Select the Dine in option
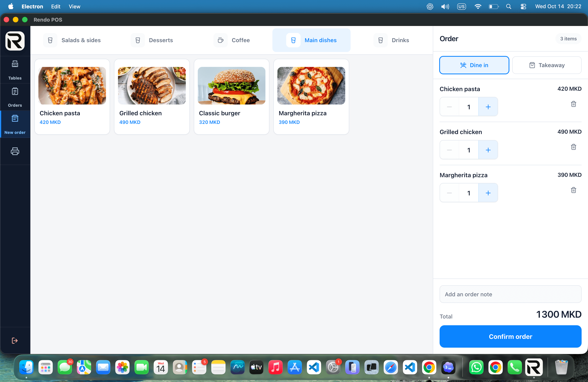 (x=474, y=65)
